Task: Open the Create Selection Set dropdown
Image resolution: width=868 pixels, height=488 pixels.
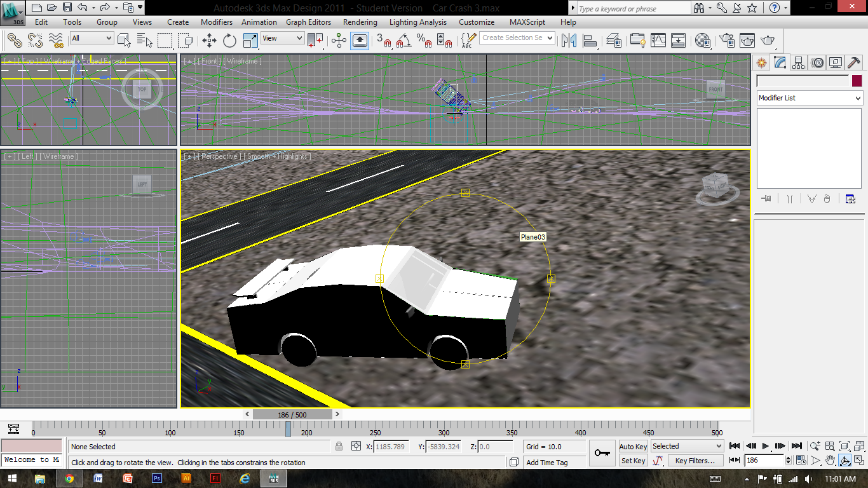Action: (x=517, y=38)
